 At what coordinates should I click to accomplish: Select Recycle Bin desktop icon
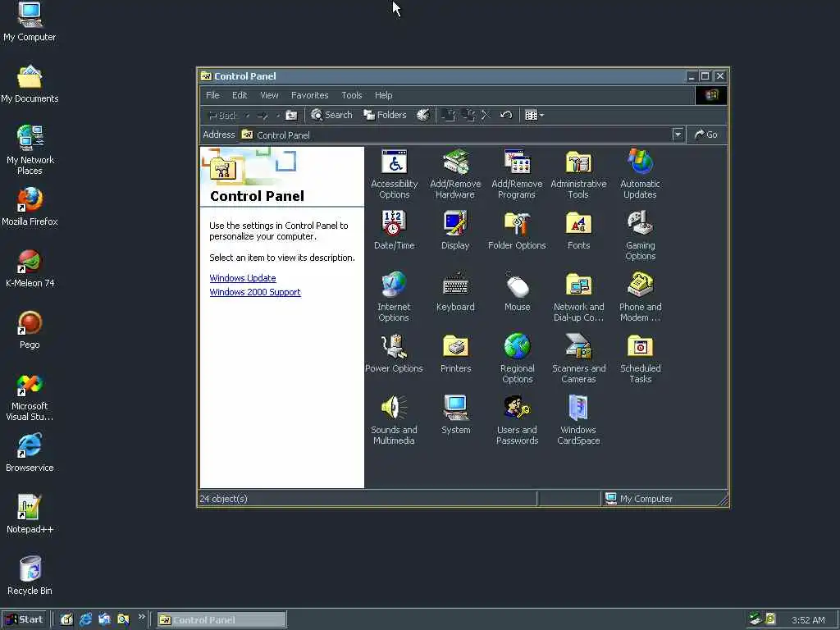(x=30, y=577)
